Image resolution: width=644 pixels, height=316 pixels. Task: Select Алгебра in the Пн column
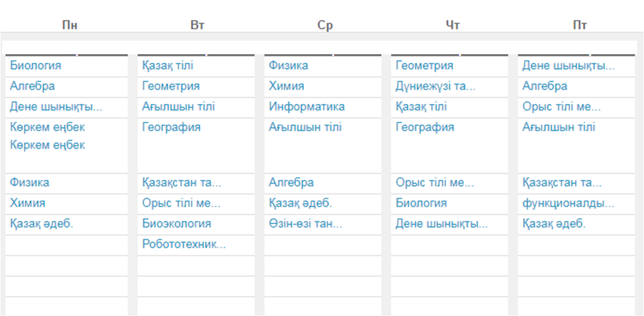[x=32, y=86]
